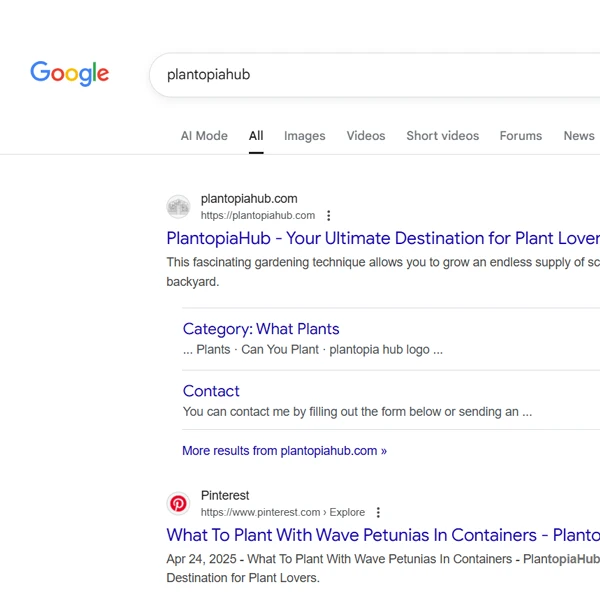
Task: Click the Google logo
Action: (x=69, y=73)
